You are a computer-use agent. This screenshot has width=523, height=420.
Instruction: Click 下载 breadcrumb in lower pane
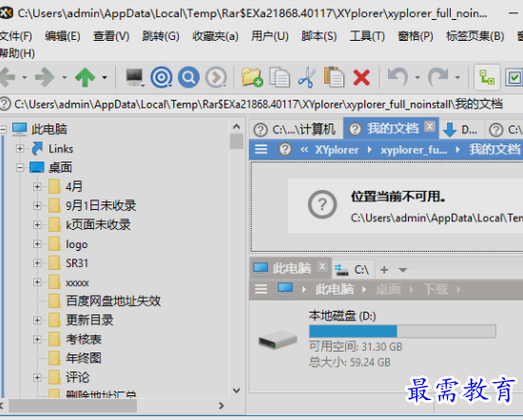[x=436, y=289]
